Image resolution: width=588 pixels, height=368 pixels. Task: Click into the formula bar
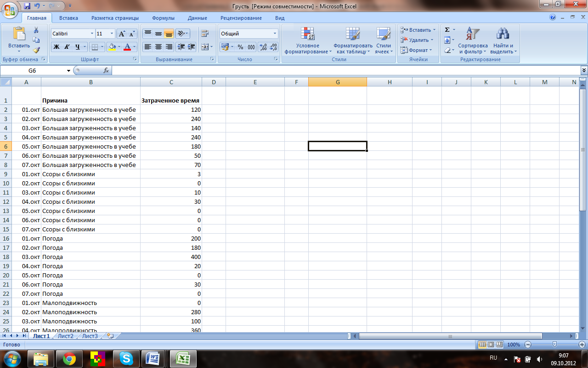click(x=346, y=70)
